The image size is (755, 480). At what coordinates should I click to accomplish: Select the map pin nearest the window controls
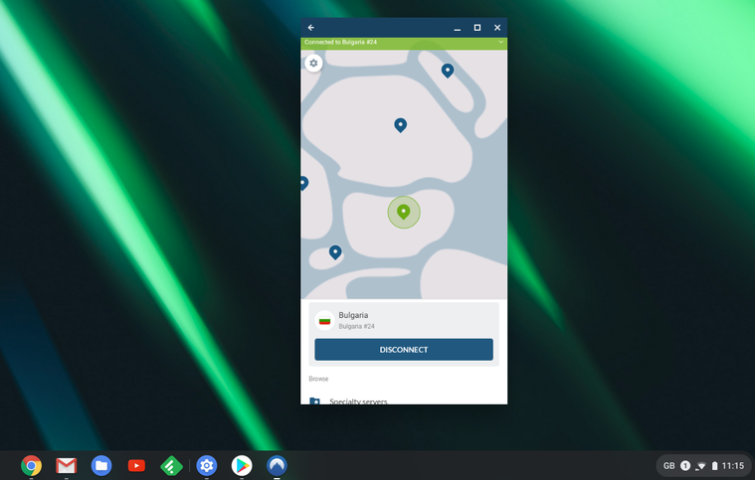point(447,71)
